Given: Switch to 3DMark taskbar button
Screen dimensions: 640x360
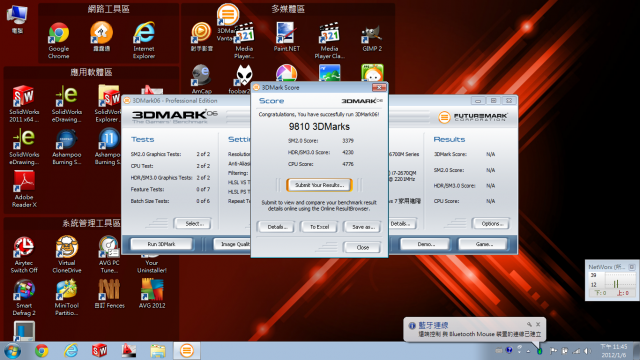Looking at the screenshot, I should [187, 351].
